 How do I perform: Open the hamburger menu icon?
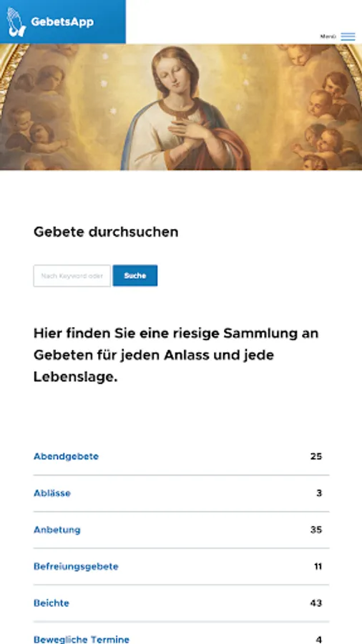pyautogui.click(x=348, y=36)
